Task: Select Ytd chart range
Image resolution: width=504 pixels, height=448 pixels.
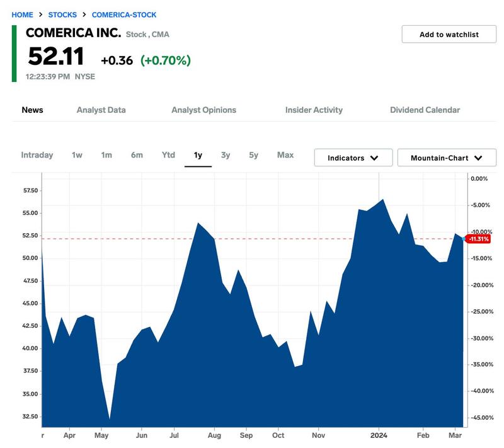Action: [x=168, y=155]
